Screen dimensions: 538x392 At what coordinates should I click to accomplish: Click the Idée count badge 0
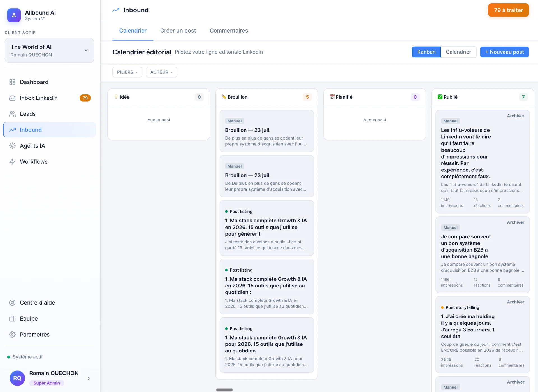coord(199,97)
